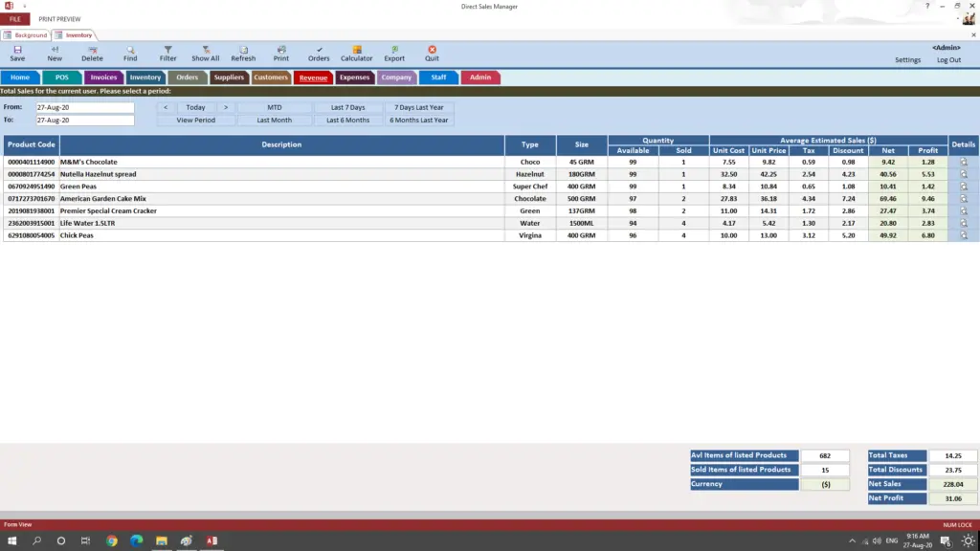Open the Calculator from the toolbar
Viewport: 980px width, 551px height.
356,52
